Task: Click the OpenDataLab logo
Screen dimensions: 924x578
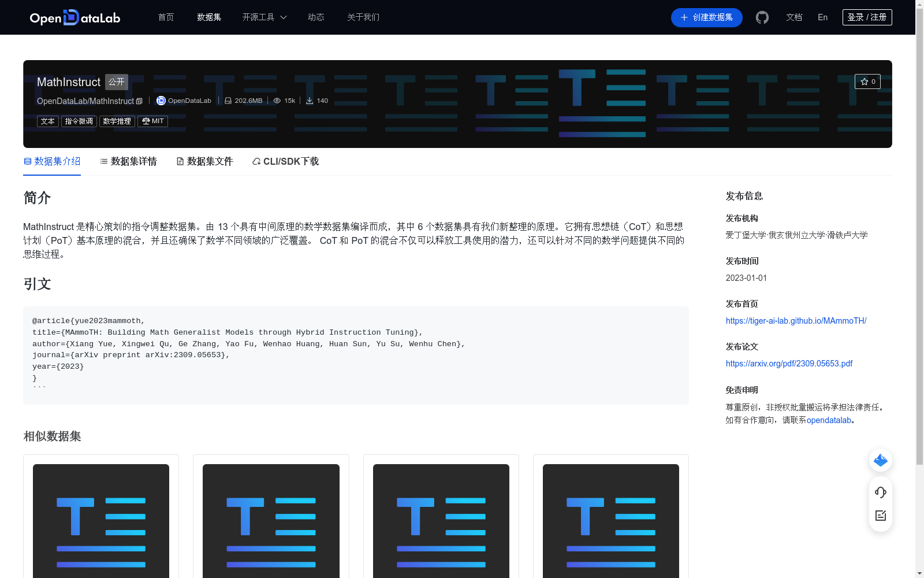Action: (74, 17)
